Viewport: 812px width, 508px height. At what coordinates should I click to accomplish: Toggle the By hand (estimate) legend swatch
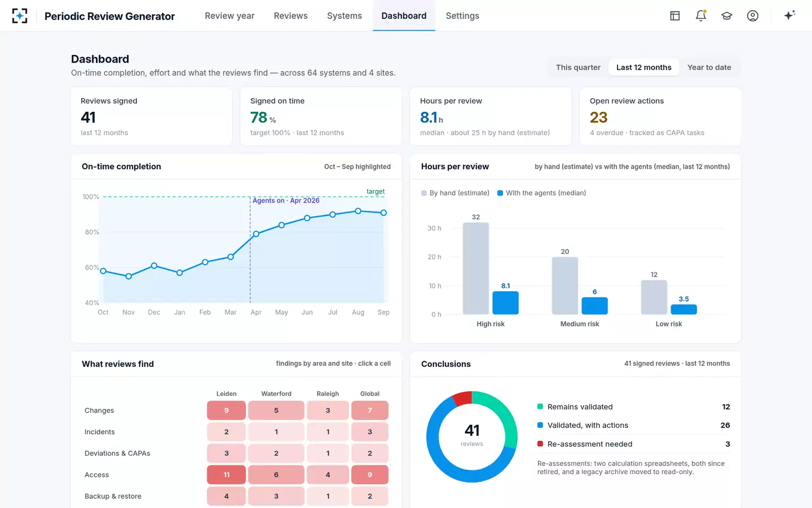424,193
